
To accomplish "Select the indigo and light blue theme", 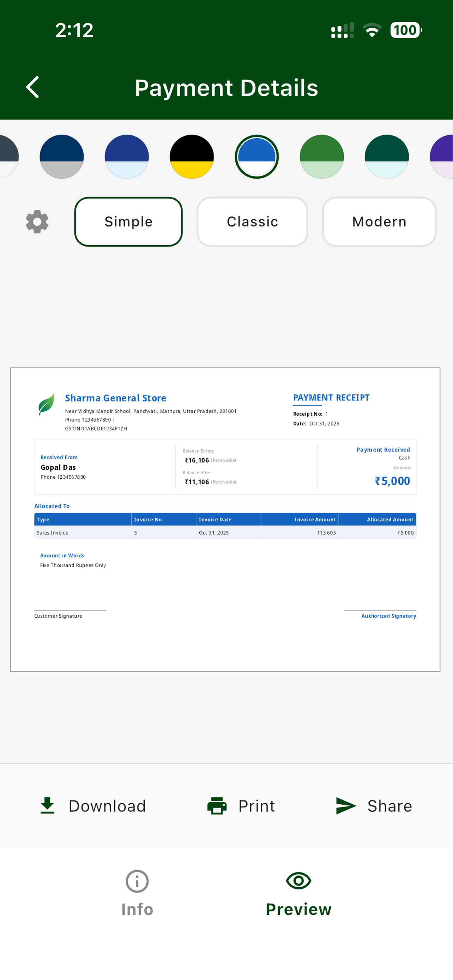I will coord(127,157).
